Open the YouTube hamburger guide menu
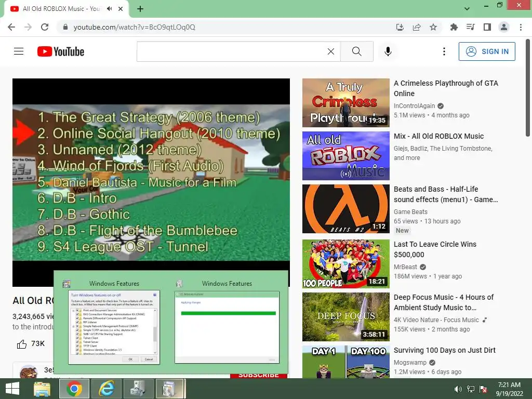This screenshot has height=399, width=532. point(19,51)
